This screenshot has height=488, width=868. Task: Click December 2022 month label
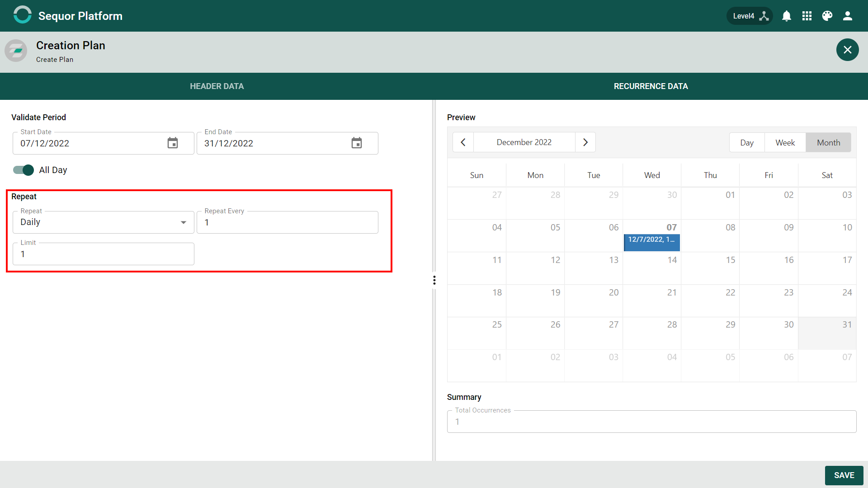(x=524, y=142)
